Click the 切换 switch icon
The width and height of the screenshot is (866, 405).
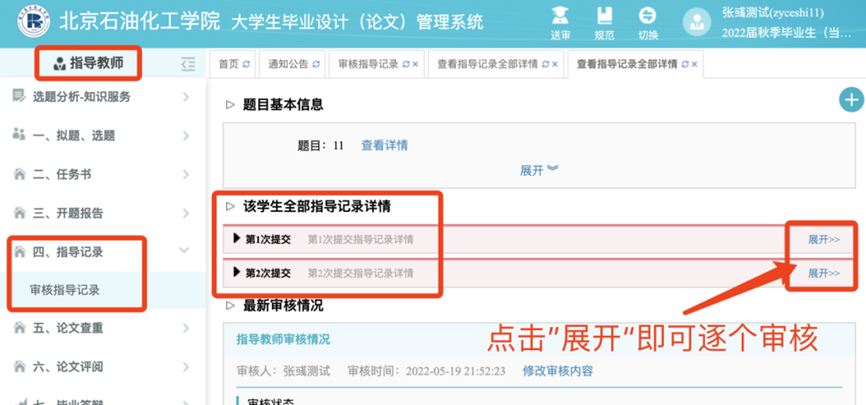648,16
